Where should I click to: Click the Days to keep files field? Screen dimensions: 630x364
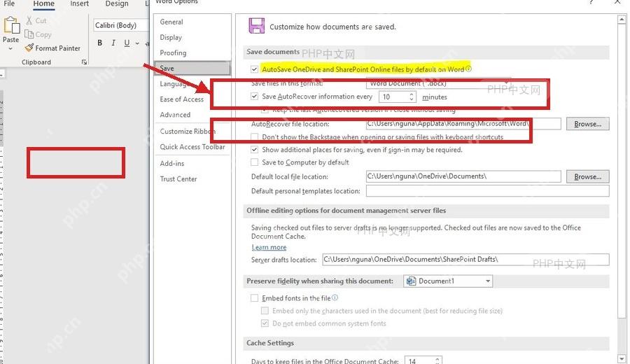pos(419,360)
